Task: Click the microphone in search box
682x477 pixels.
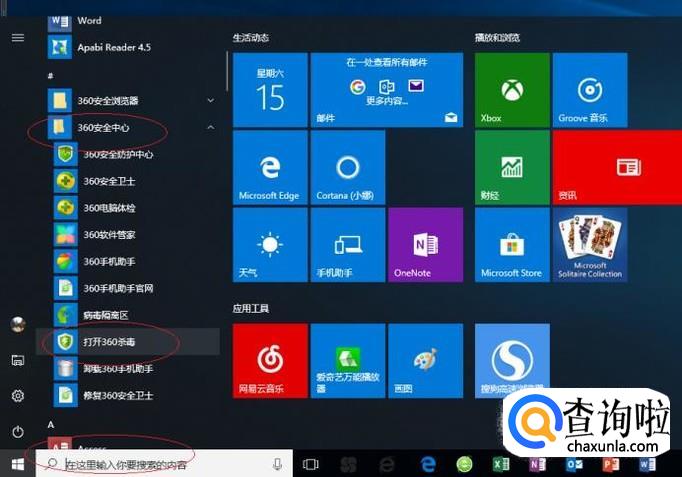Action: pyautogui.click(x=277, y=464)
